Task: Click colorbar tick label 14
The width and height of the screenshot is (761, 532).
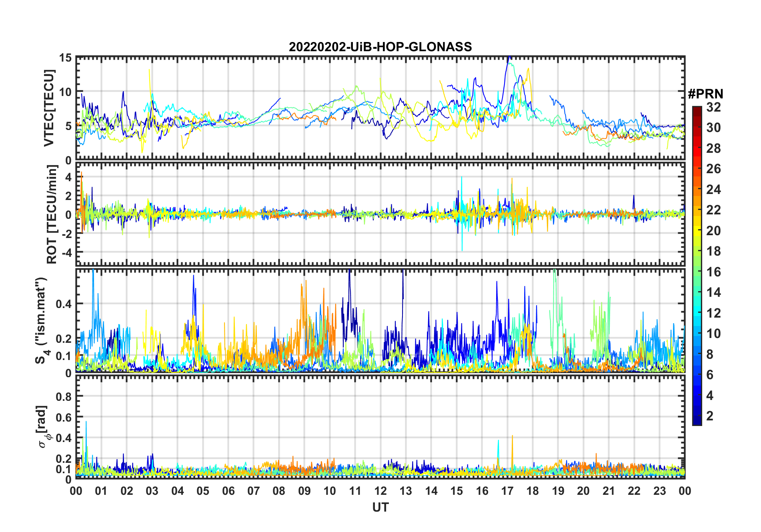Action: (x=713, y=292)
